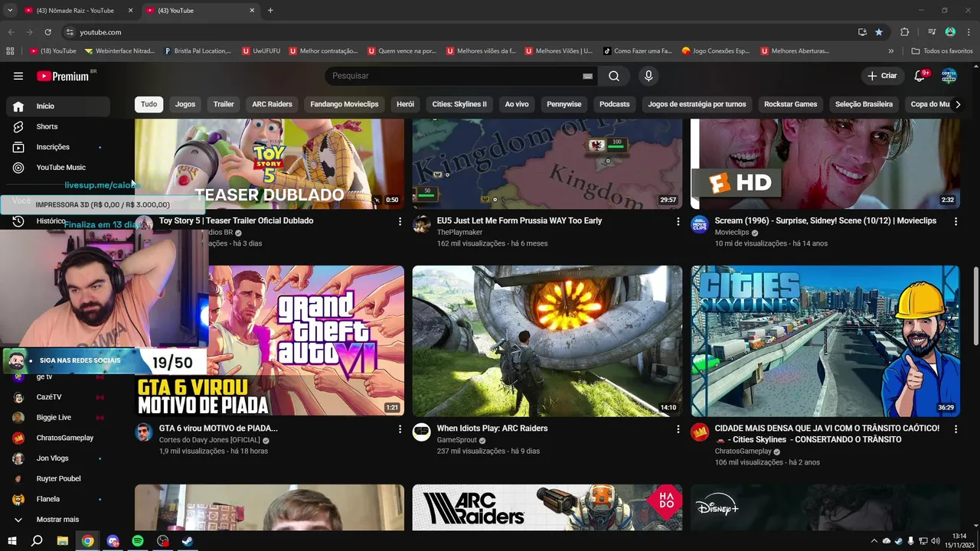Open GameSprout channel avatar
The height and width of the screenshot is (551, 980).
tap(422, 432)
